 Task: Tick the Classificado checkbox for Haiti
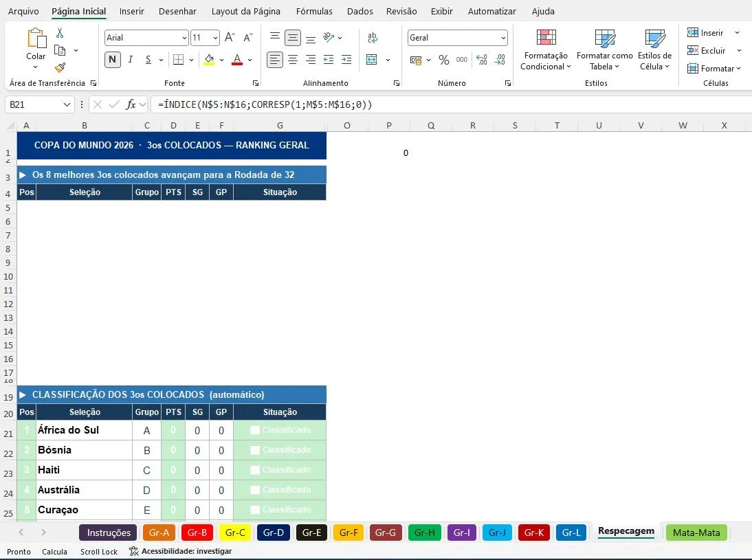(x=255, y=470)
